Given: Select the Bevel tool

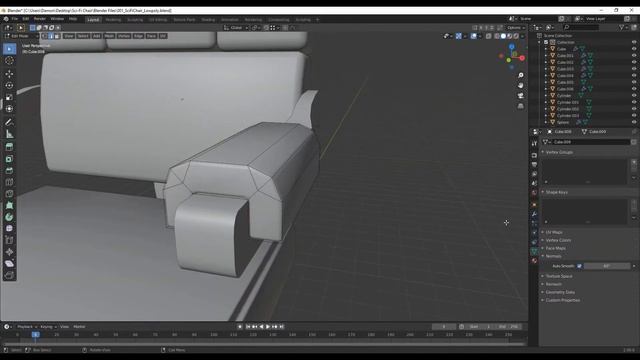Looking at the screenshot, I should [9, 171].
